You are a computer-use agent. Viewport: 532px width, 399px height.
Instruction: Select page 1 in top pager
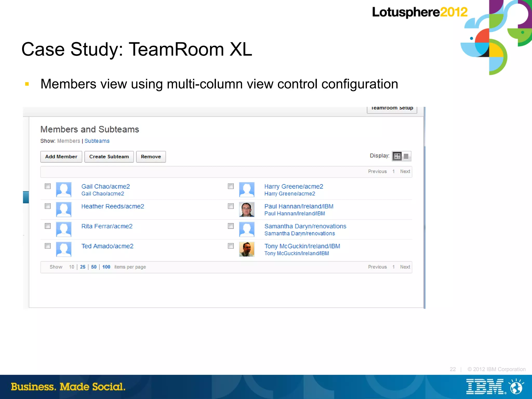click(394, 171)
